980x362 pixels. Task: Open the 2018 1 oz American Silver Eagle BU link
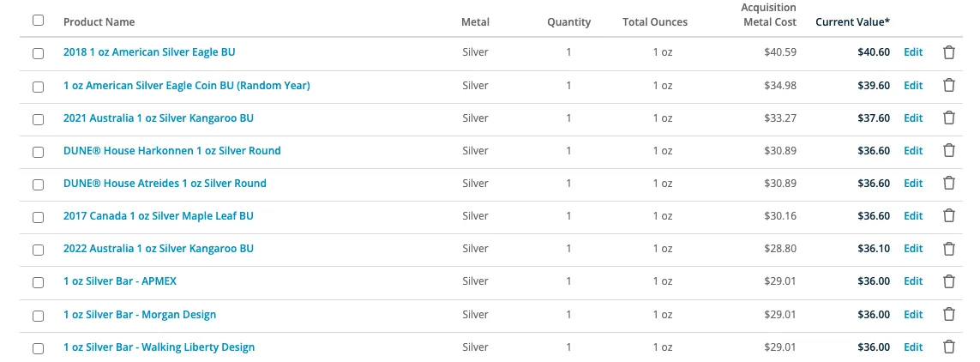pos(149,52)
